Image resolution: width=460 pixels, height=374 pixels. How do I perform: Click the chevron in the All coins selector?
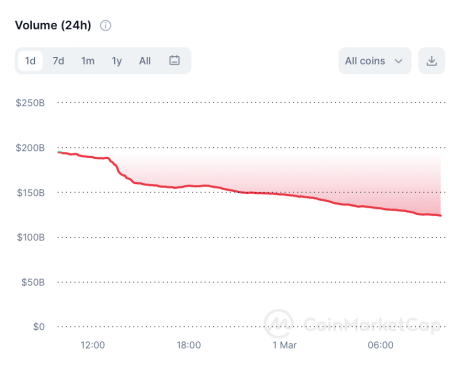coord(398,61)
